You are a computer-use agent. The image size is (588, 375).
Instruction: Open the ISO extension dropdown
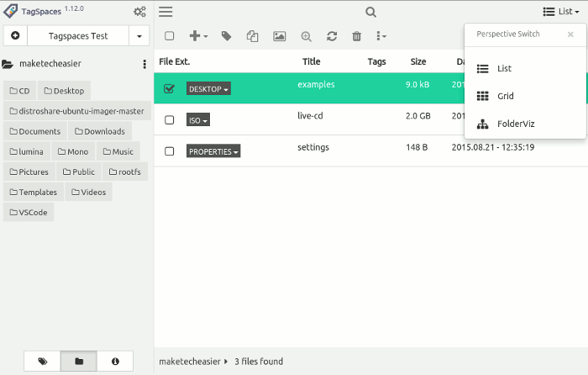198,120
